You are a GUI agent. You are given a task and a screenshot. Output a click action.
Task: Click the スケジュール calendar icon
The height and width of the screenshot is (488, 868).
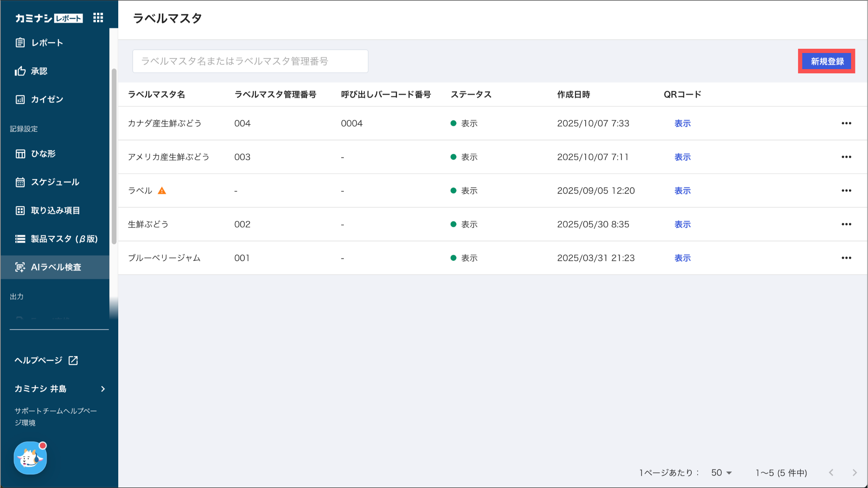[x=20, y=182]
